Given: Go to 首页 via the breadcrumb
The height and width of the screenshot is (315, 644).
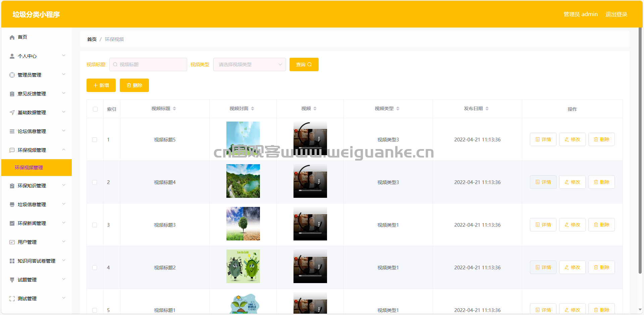Looking at the screenshot, I should 92,39.
